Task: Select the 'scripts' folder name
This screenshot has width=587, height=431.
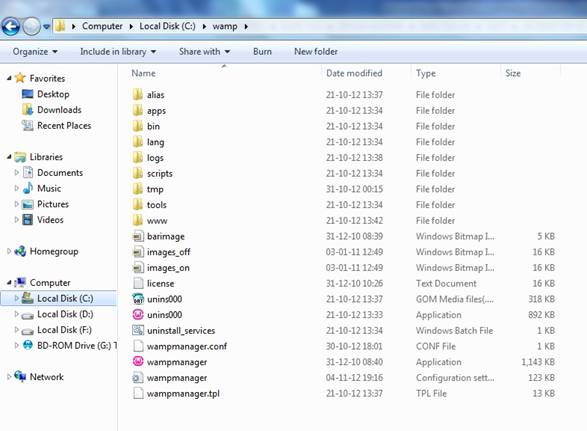Action: [160, 174]
